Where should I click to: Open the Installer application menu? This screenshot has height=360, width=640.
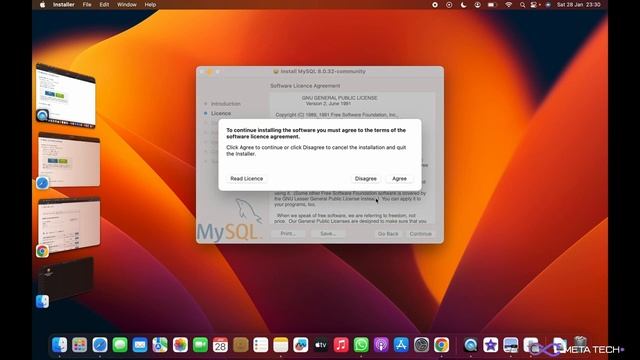(64, 4)
